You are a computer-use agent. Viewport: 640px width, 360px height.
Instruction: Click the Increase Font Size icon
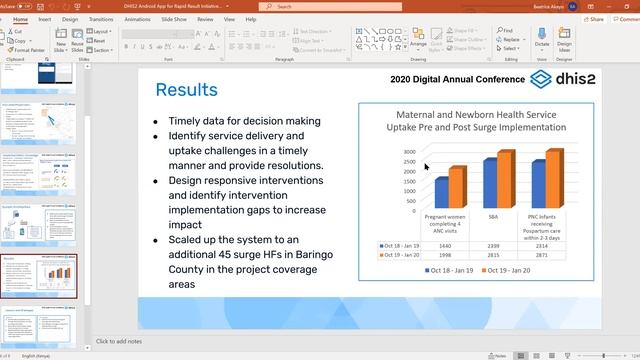pos(198,34)
